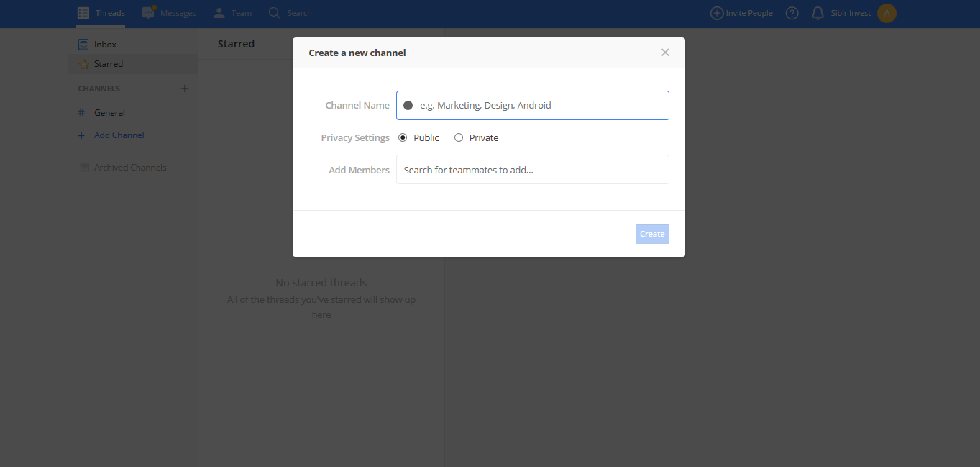Open Search in the top bar
The image size is (980, 467).
tap(290, 13)
